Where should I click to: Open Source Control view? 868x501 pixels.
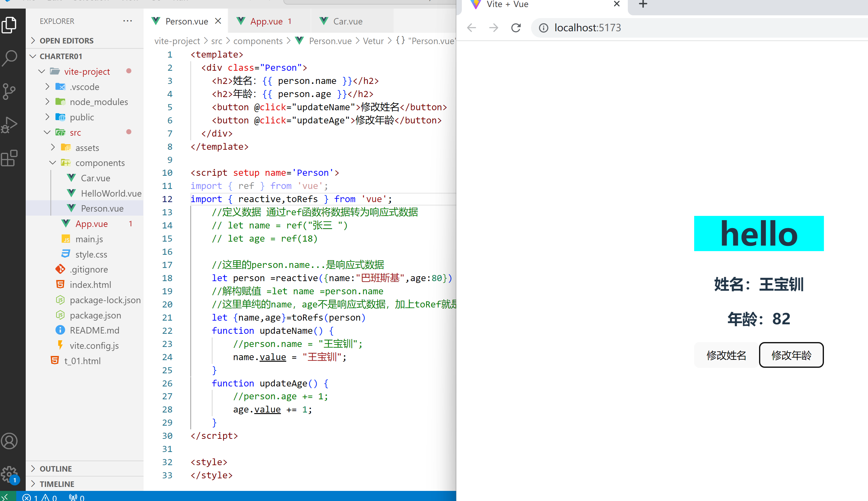tap(9, 91)
